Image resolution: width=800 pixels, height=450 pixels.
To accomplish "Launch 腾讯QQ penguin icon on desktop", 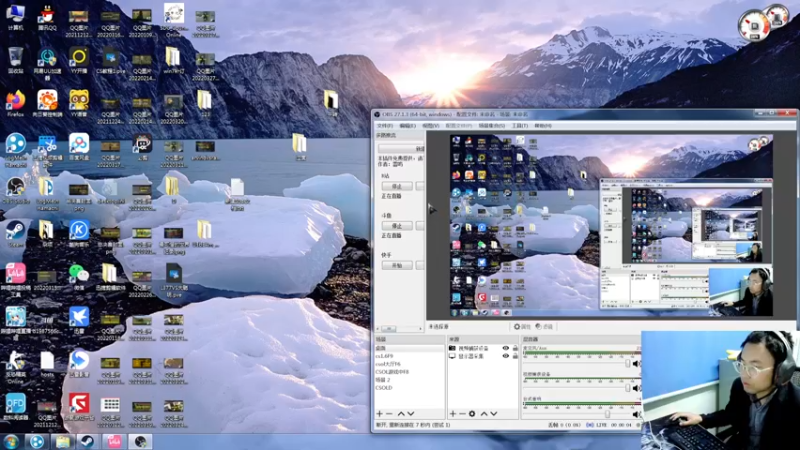I will pyautogui.click(x=47, y=17).
